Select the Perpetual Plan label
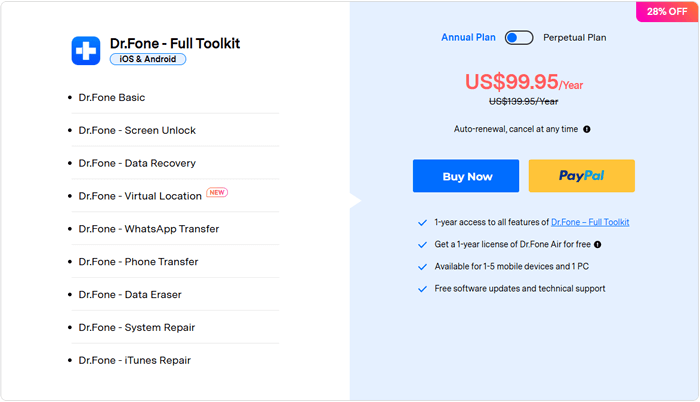This screenshot has width=700, height=402. [x=575, y=38]
